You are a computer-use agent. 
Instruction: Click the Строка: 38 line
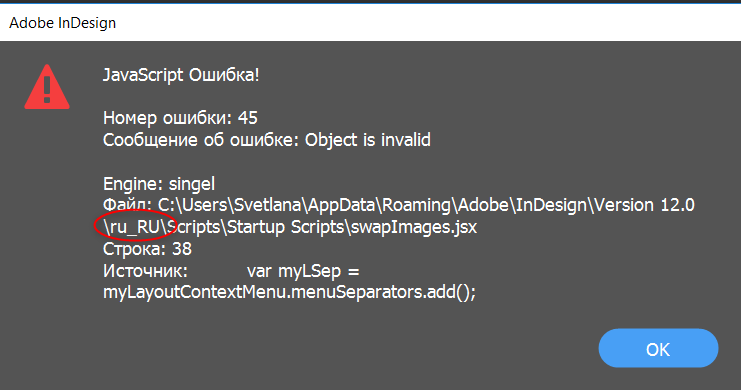coord(147,249)
